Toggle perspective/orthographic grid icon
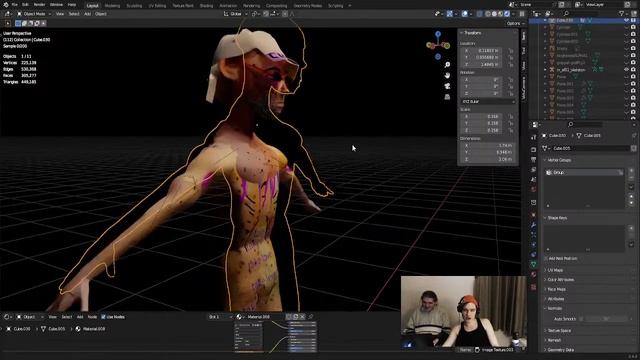Image resolution: width=640 pixels, height=360 pixels. 447,97
